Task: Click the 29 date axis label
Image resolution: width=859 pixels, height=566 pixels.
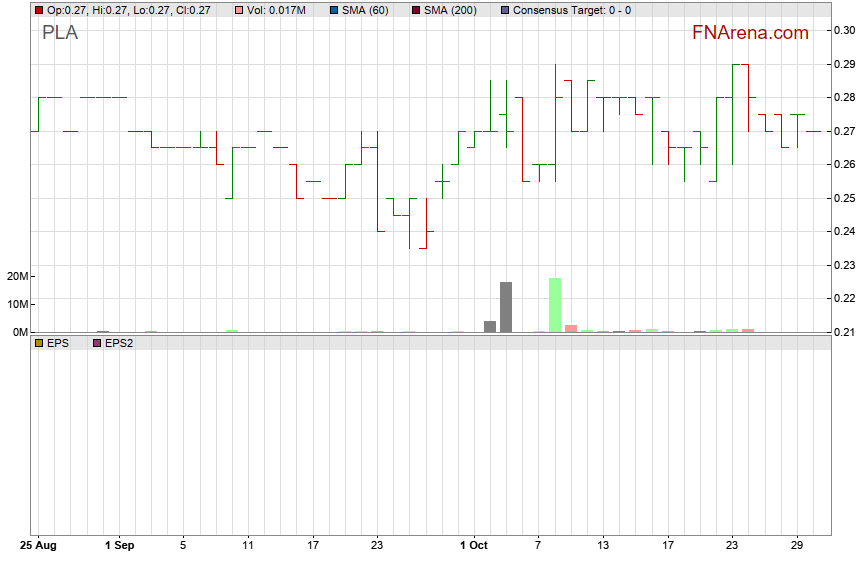Action: point(797,546)
